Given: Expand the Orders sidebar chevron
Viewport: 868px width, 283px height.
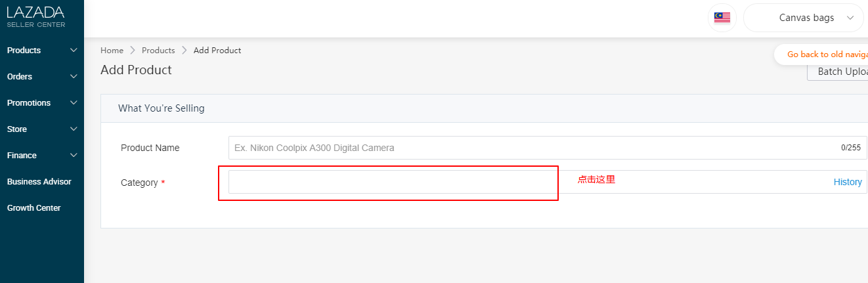Looking at the screenshot, I should (x=74, y=76).
